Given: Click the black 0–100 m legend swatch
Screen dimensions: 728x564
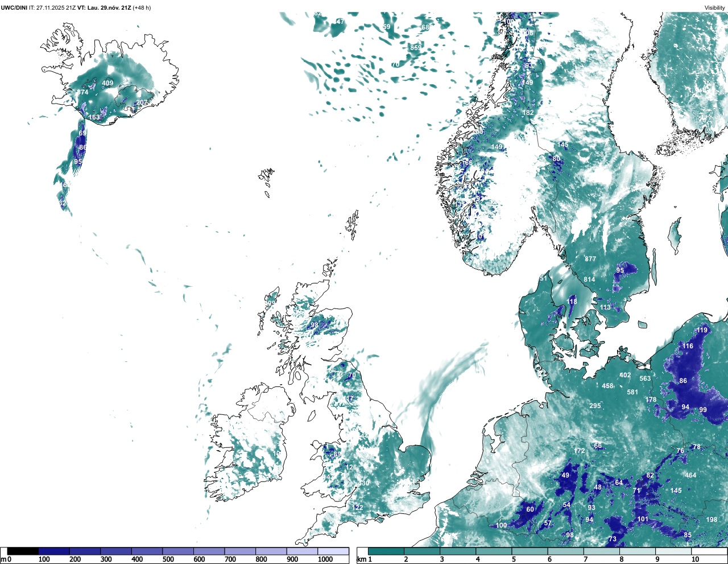Looking at the screenshot, I should (x=23, y=551).
